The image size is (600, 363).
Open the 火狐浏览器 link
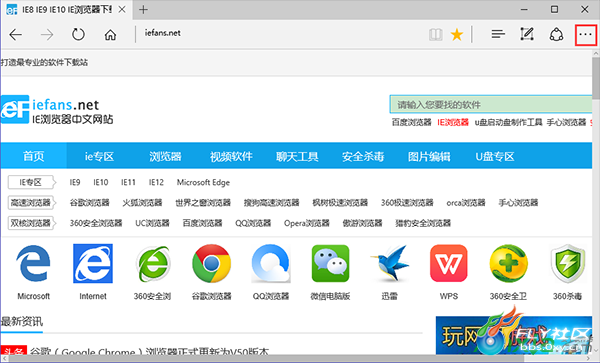142,202
